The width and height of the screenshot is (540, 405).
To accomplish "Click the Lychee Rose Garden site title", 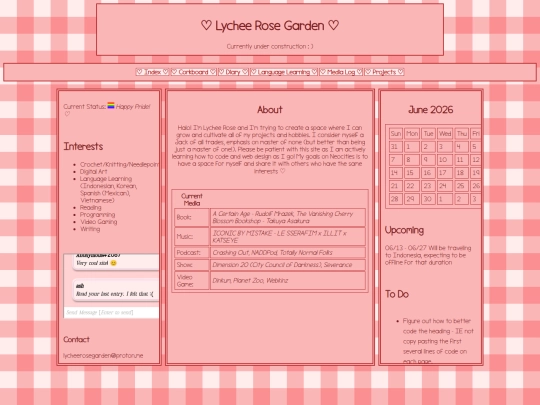I will tap(270, 25).
